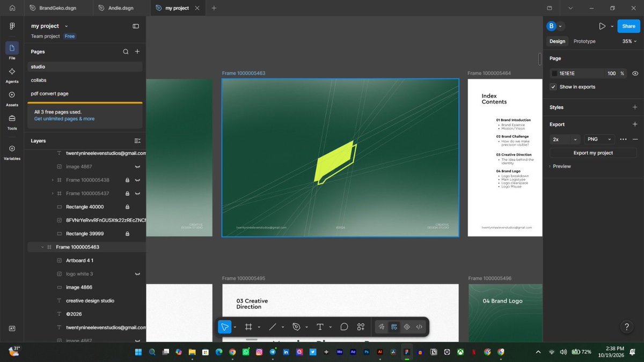Screen dimensions: 644x362
Task: Search pages with the magnifier icon
Action: (x=126, y=51)
